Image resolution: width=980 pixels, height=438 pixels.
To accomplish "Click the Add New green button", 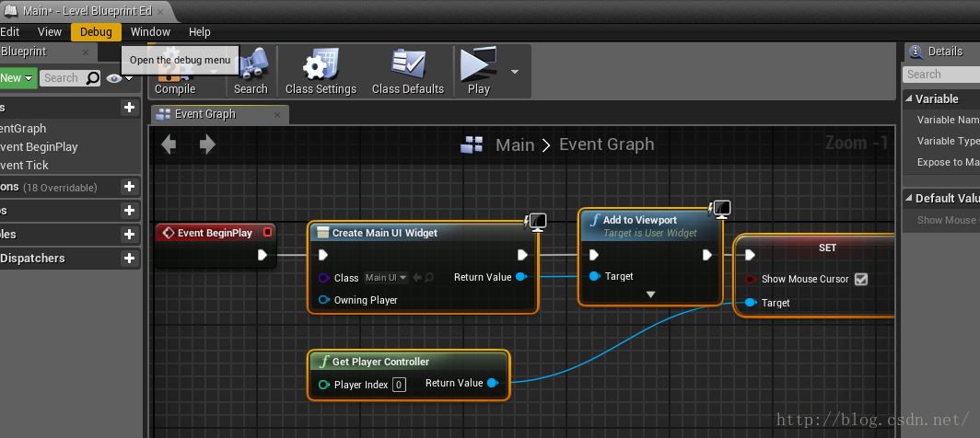I will pos(17,78).
